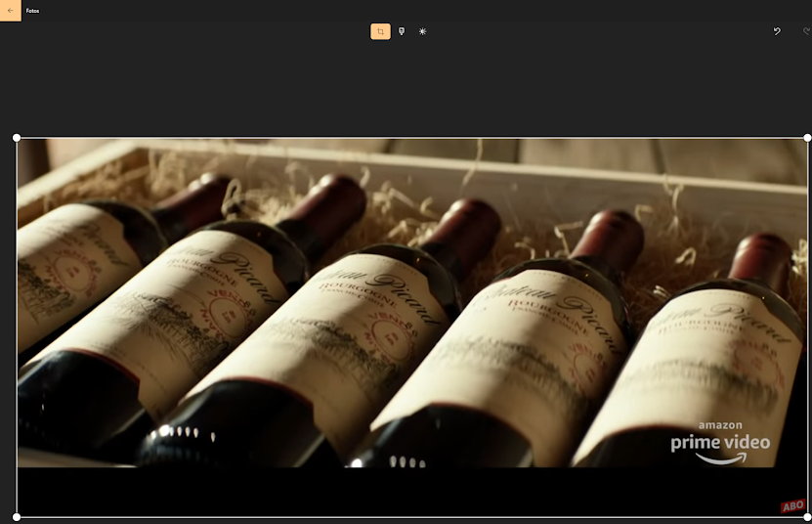Grab the top-left crop handle
The image size is (812, 524).
[x=17, y=138]
